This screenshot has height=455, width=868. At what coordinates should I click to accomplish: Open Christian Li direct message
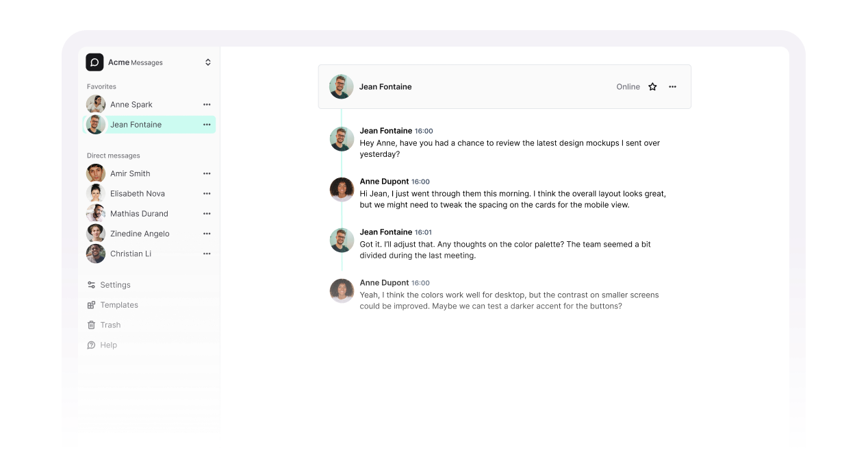150,254
